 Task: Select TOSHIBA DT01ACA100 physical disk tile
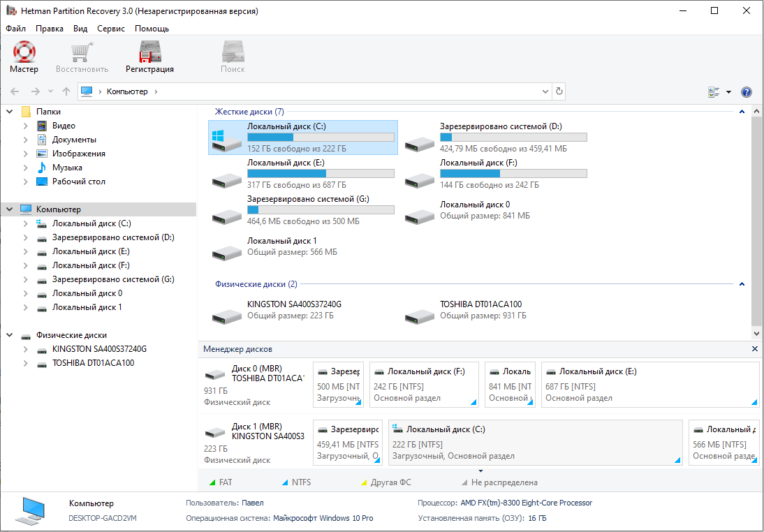pos(496,310)
